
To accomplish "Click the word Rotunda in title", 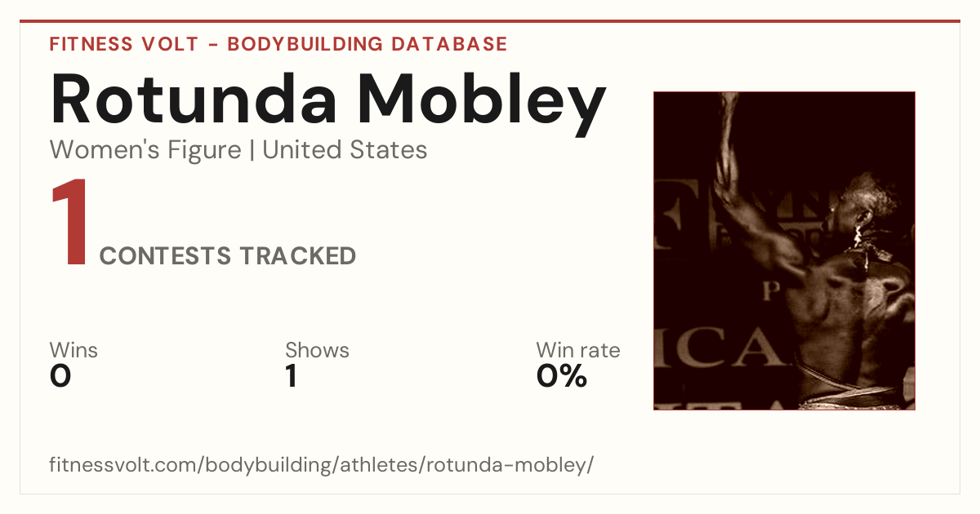I will [194, 100].
